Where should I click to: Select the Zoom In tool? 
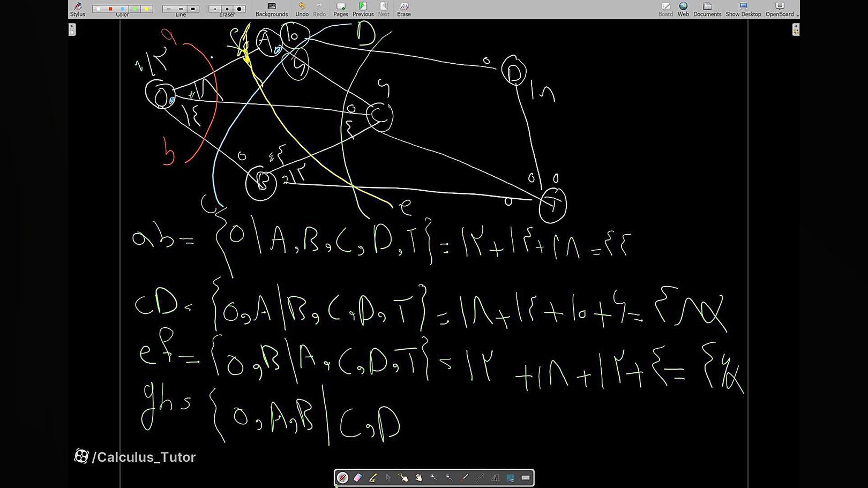[x=434, y=477]
